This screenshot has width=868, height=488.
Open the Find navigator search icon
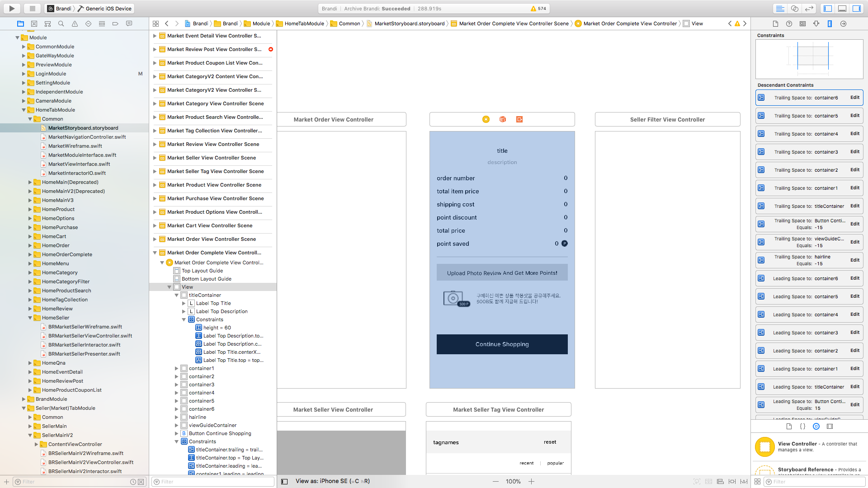point(61,23)
